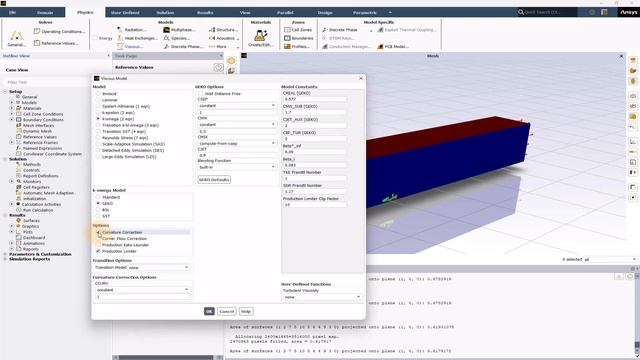Open Cell Zones from Zones group
The height and width of the screenshot is (360, 640).
(298, 30)
